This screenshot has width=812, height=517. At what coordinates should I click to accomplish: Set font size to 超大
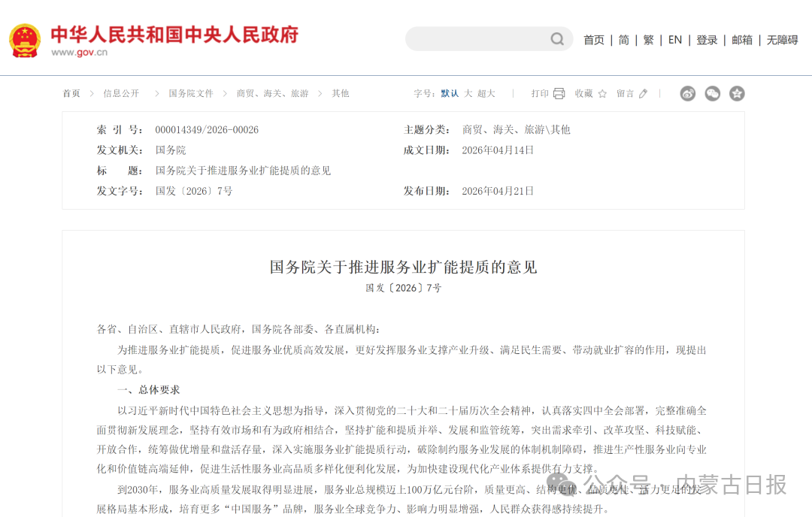pos(486,94)
